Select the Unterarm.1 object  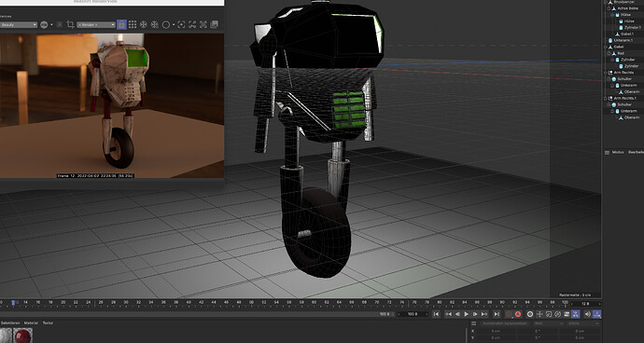[x=623, y=41]
